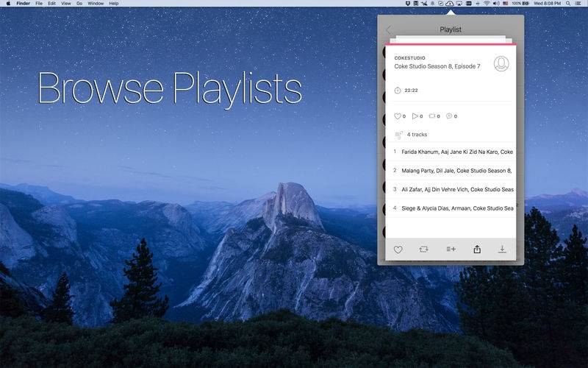Click the 4 tracks label
Viewport: 588px width, 368px height.
[x=417, y=135]
